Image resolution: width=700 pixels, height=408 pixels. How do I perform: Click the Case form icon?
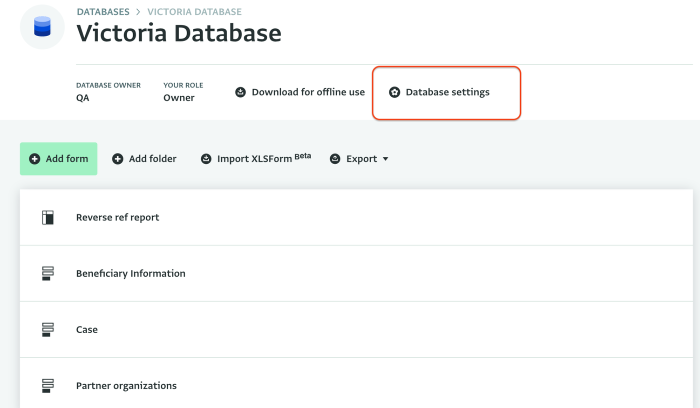pyautogui.click(x=48, y=329)
